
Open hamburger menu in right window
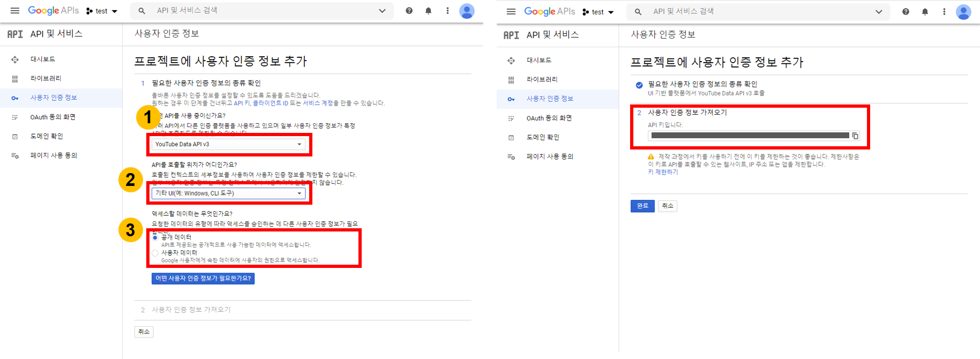point(511,12)
